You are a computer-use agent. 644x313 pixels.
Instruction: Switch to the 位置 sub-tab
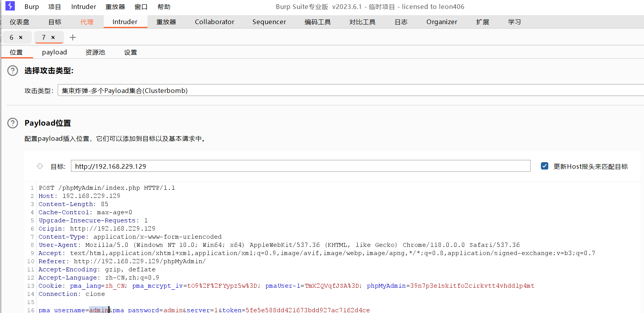pyautogui.click(x=16, y=52)
